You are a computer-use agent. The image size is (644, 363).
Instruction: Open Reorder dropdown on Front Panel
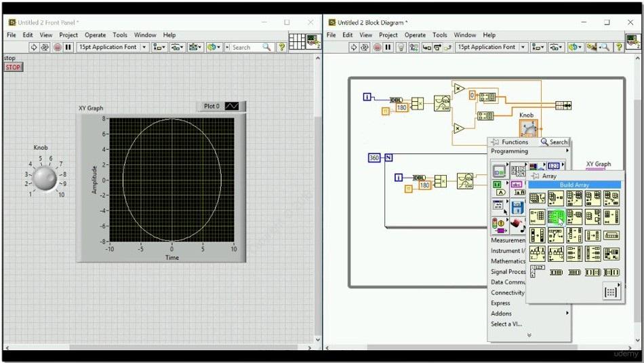[214, 47]
